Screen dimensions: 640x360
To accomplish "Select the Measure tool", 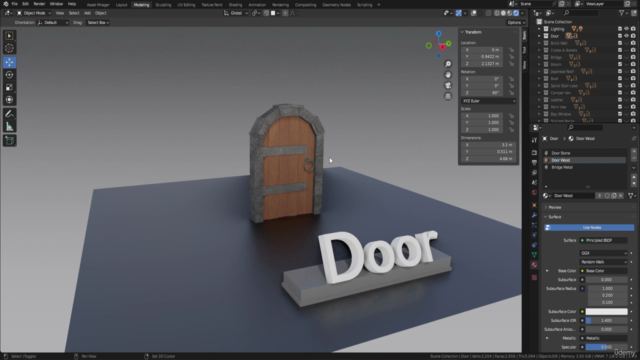I will tap(9, 127).
